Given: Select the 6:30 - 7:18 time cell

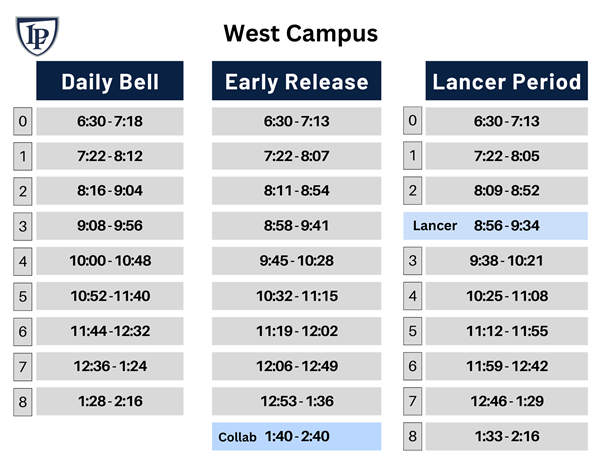Looking at the screenshot, I should click(110, 121).
